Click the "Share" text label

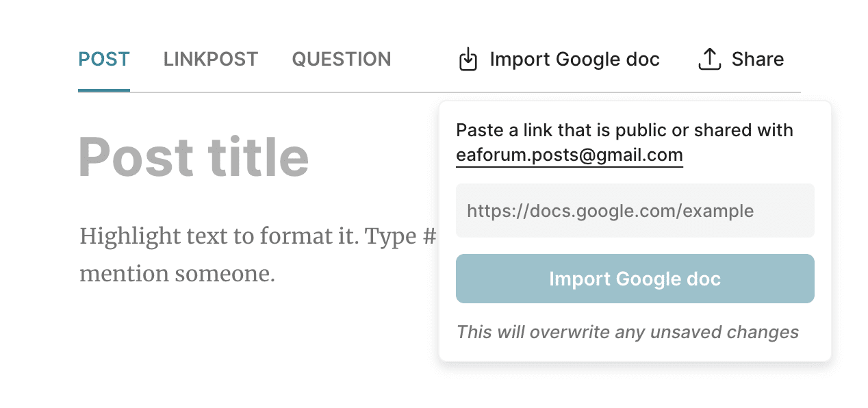click(x=757, y=60)
